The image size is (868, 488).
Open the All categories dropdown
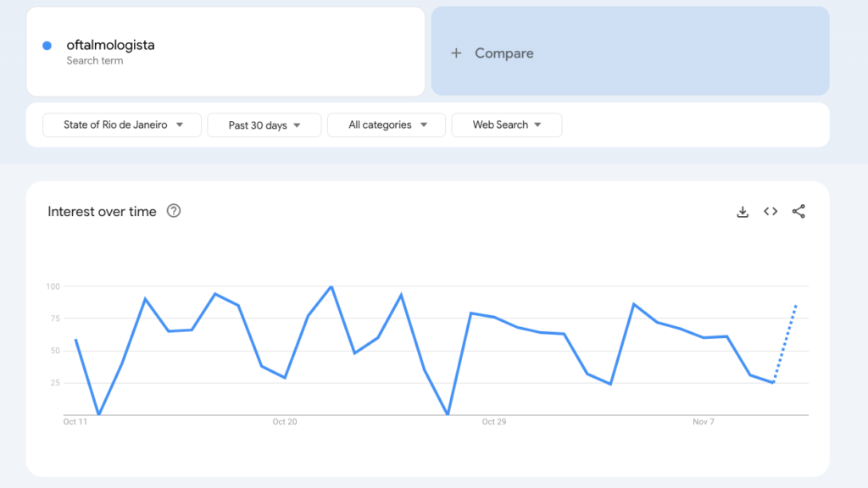point(387,125)
